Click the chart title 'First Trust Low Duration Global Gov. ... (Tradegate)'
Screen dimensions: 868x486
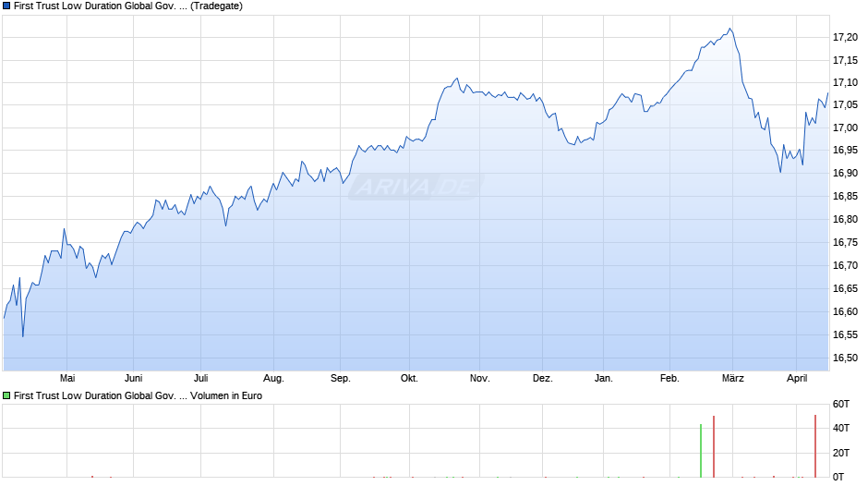pos(127,6)
